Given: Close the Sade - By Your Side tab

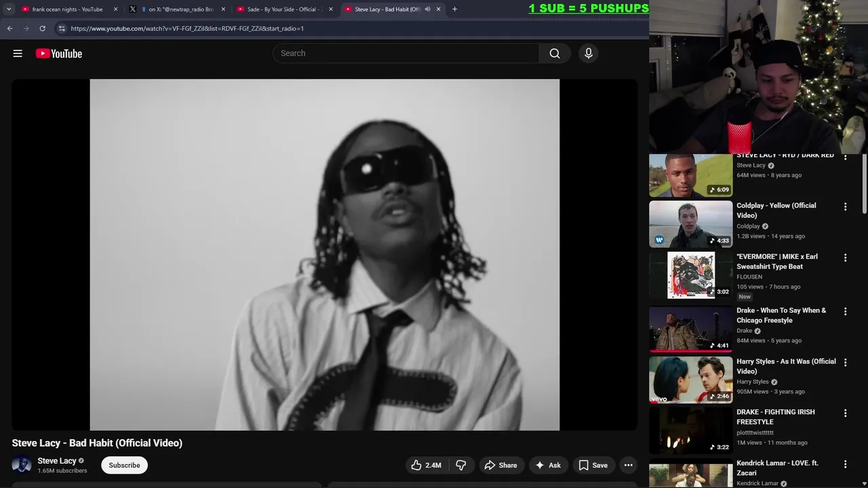Looking at the screenshot, I should click(x=331, y=9).
